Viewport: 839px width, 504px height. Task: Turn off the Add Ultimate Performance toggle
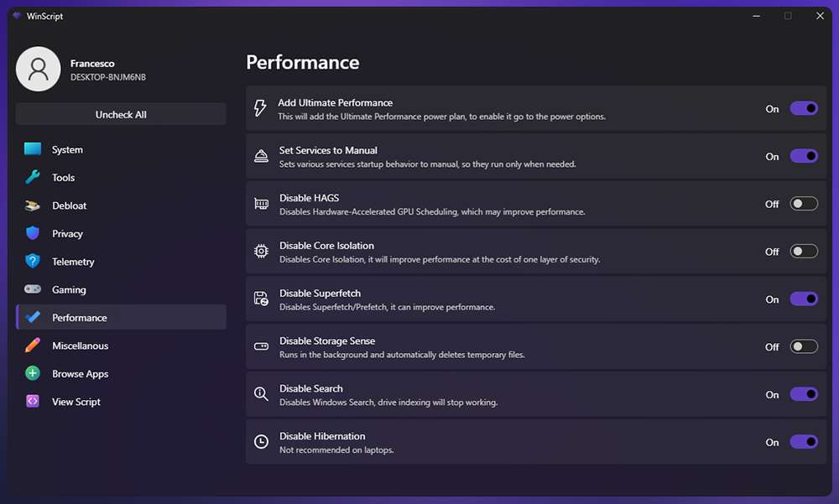[x=804, y=109]
